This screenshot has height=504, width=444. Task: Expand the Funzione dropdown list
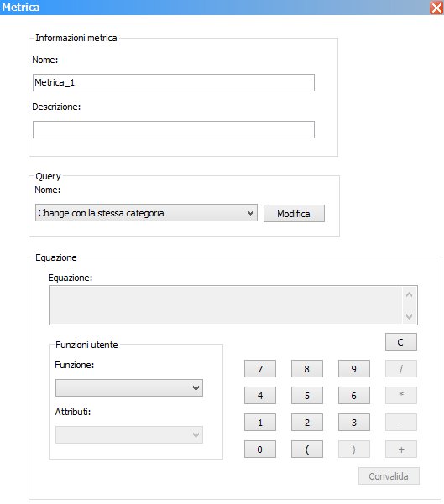click(x=129, y=388)
